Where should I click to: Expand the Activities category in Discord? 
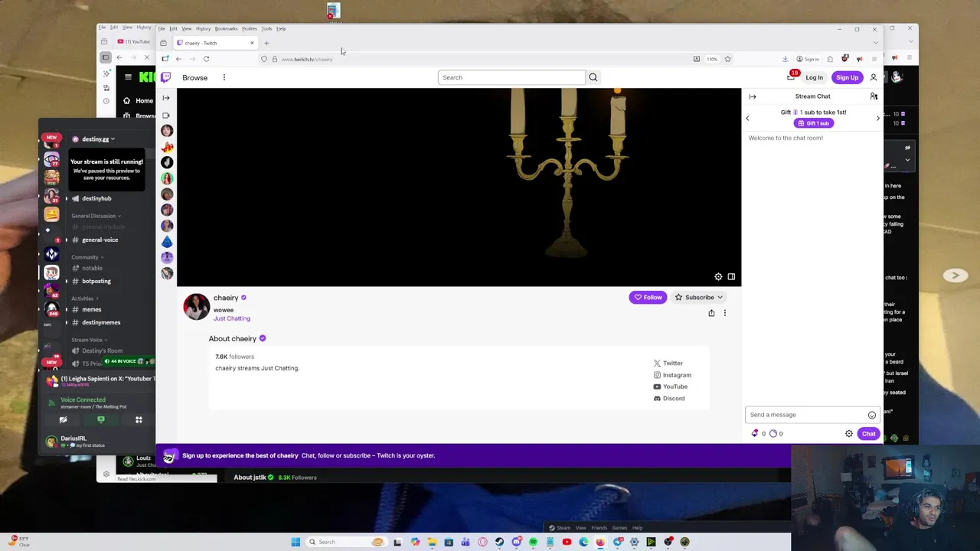pyautogui.click(x=85, y=298)
